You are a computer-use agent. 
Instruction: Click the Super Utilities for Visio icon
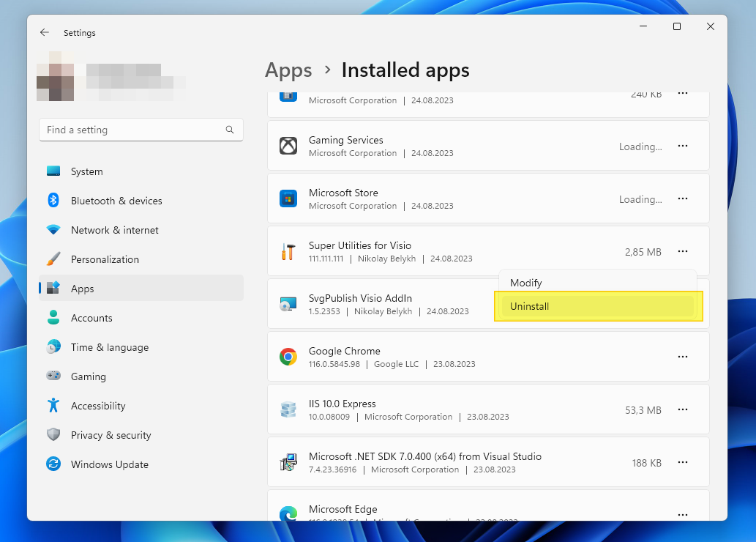288,251
